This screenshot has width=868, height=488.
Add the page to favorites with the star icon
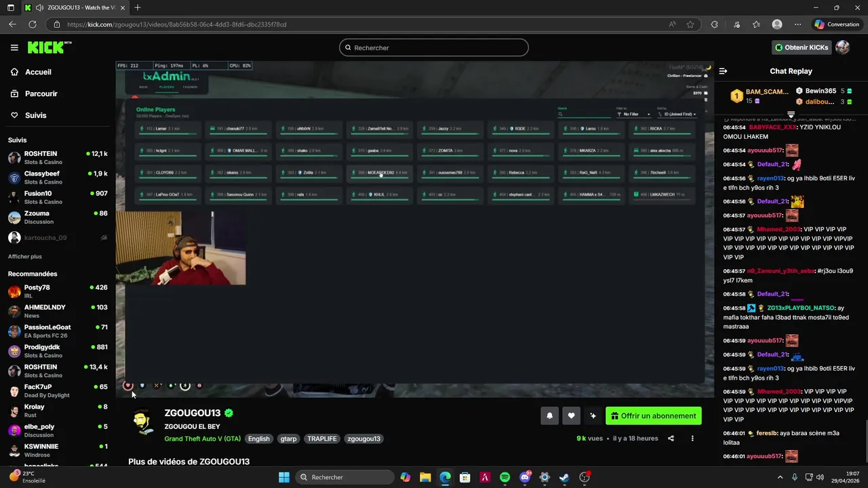tap(690, 24)
